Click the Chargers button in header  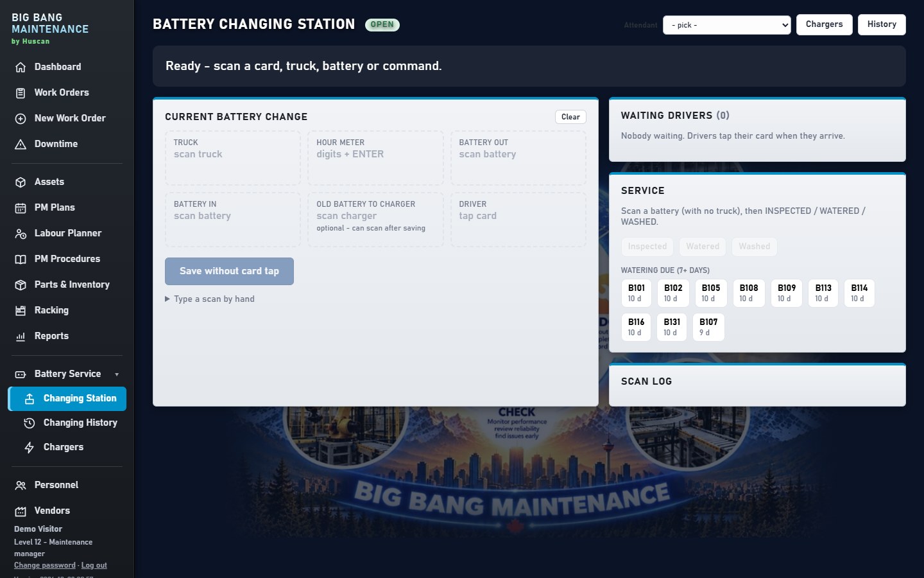[x=825, y=24]
